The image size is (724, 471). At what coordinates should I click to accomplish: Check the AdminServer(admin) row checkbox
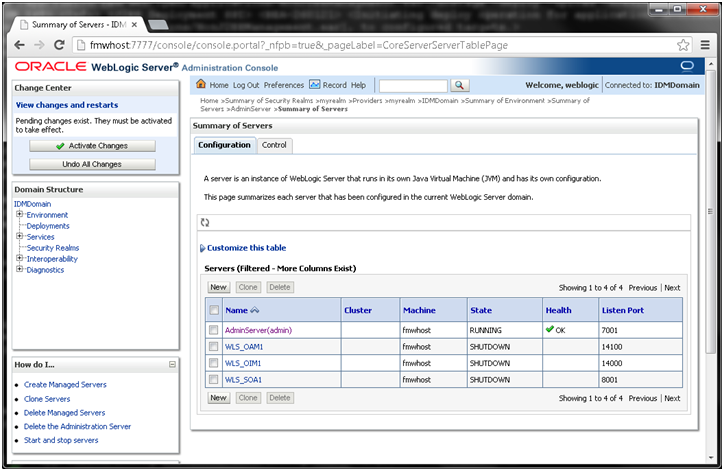point(213,330)
